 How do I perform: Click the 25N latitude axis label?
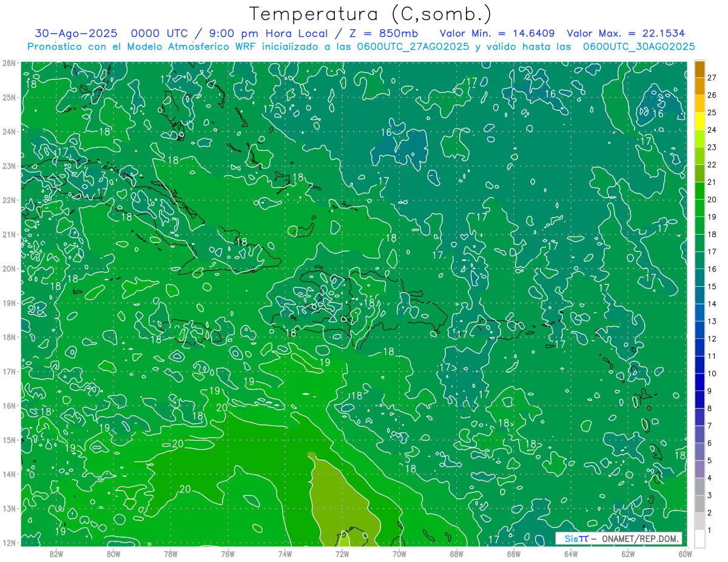pos(8,97)
